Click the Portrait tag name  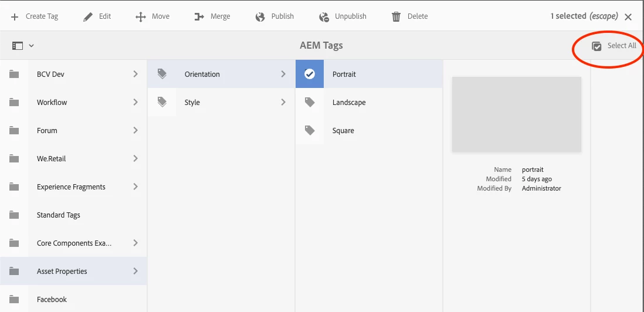pyautogui.click(x=344, y=74)
